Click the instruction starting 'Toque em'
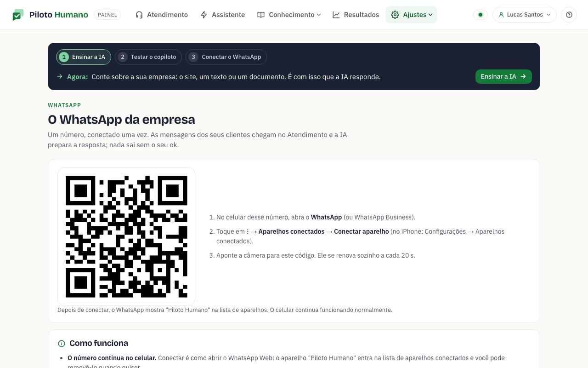588x368 pixels. point(360,236)
